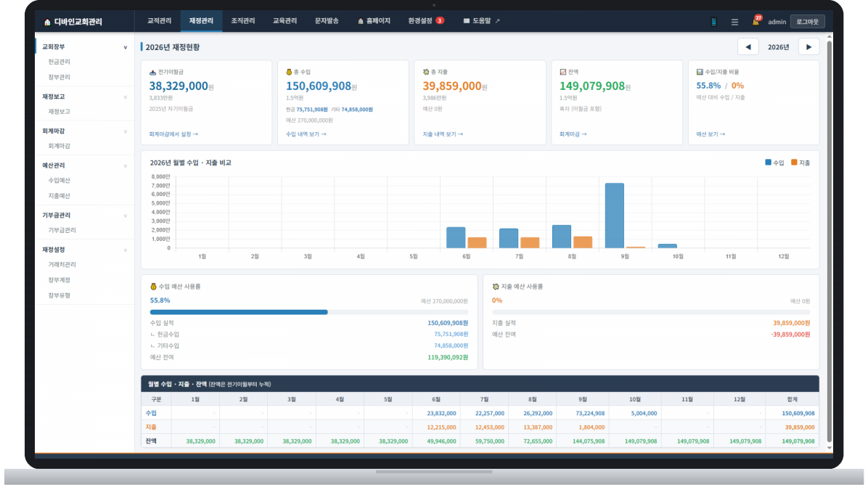Check notifications via the bell icon
Image resolution: width=868 pixels, height=492 pixels.
coord(756,22)
